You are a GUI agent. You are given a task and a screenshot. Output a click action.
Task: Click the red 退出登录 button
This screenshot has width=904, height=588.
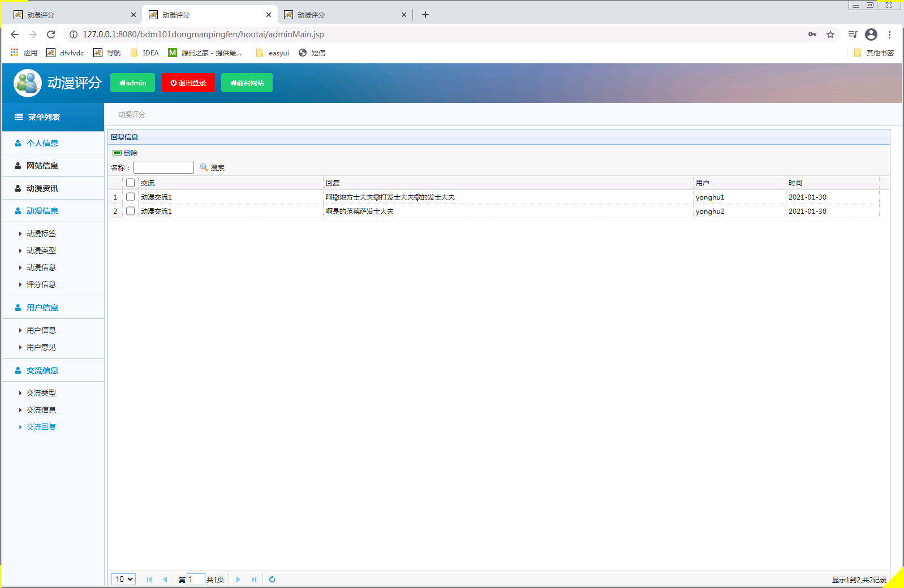(188, 83)
